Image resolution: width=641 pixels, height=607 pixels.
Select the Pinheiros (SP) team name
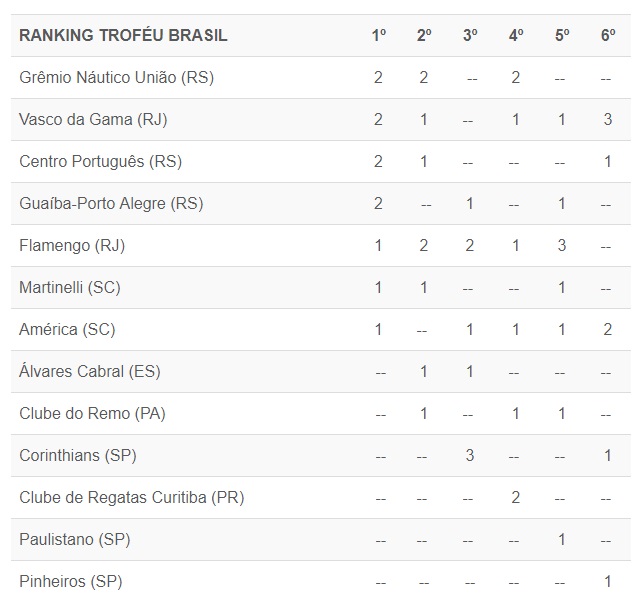pyautogui.click(x=70, y=582)
